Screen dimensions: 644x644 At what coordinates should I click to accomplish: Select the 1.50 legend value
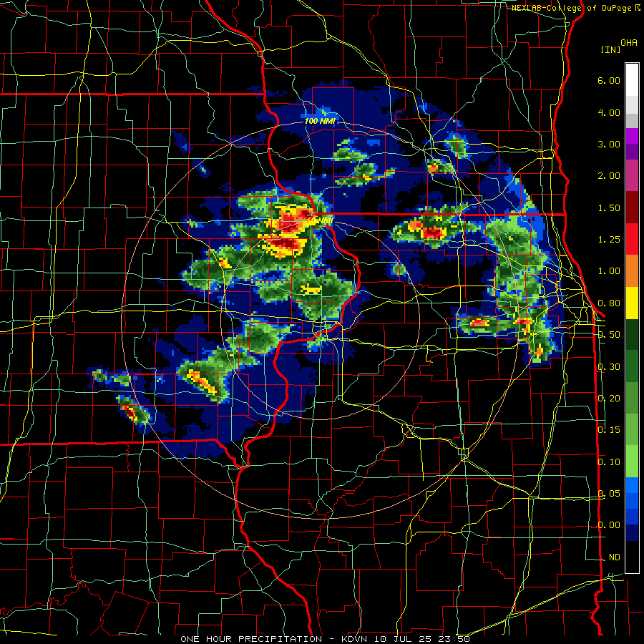click(x=609, y=208)
